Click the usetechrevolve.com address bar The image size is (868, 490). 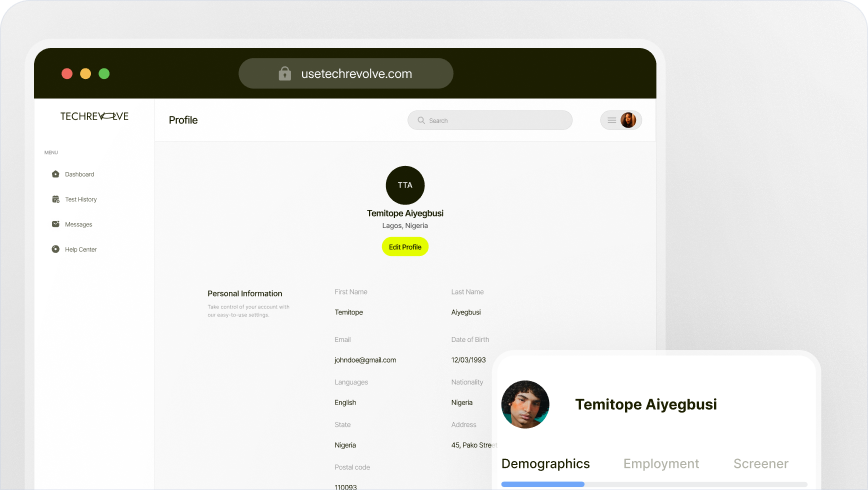point(346,73)
